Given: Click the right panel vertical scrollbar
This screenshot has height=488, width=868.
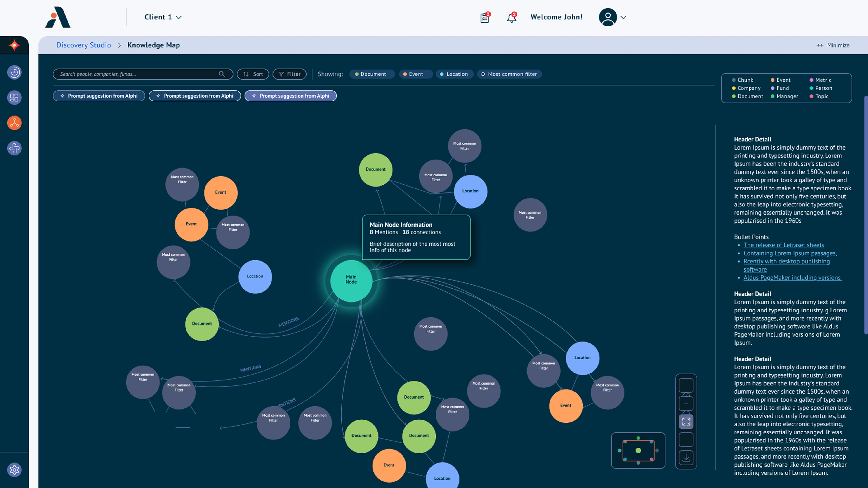Looking at the screenshot, I should point(866,215).
